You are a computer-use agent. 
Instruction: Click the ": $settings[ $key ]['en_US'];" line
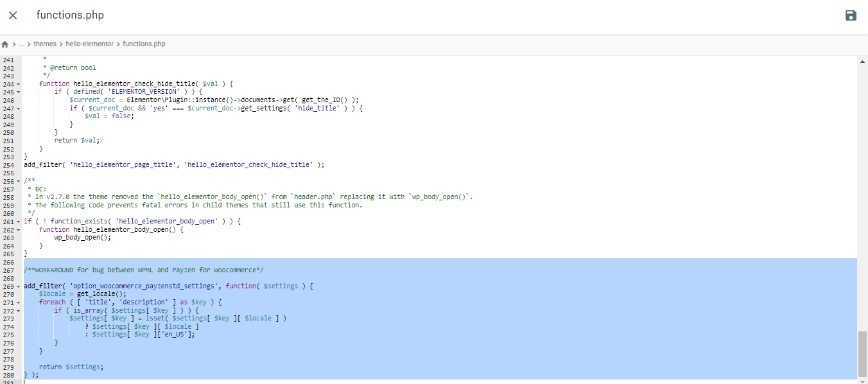tap(139, 335)
